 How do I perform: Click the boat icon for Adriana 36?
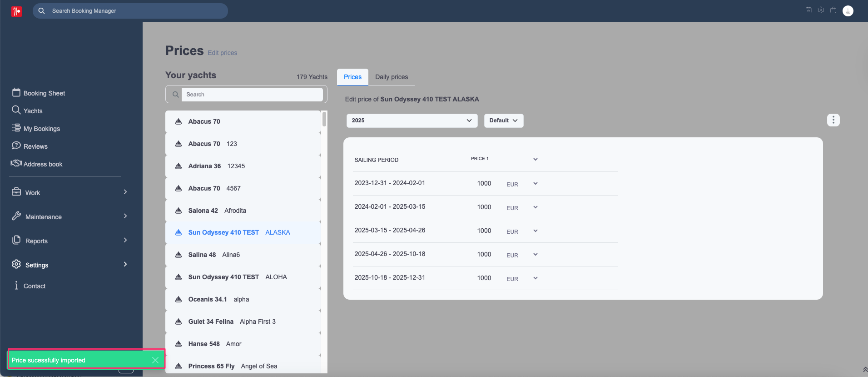(x=179, y=166)
